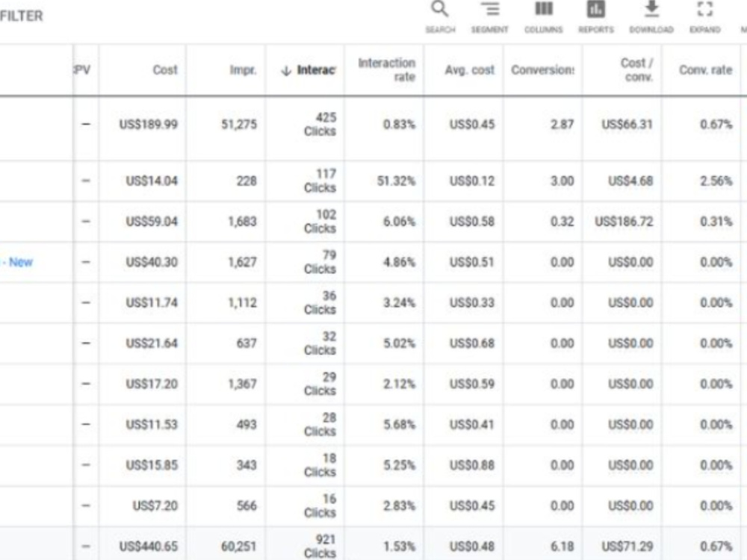
Task: Select impressions cell 1,683
Action: (242, 222)
